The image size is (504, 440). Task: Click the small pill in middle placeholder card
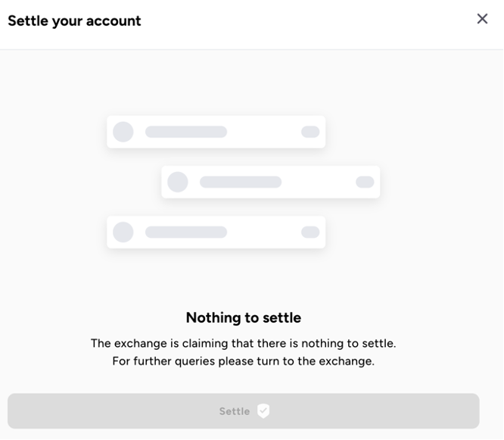365,182
